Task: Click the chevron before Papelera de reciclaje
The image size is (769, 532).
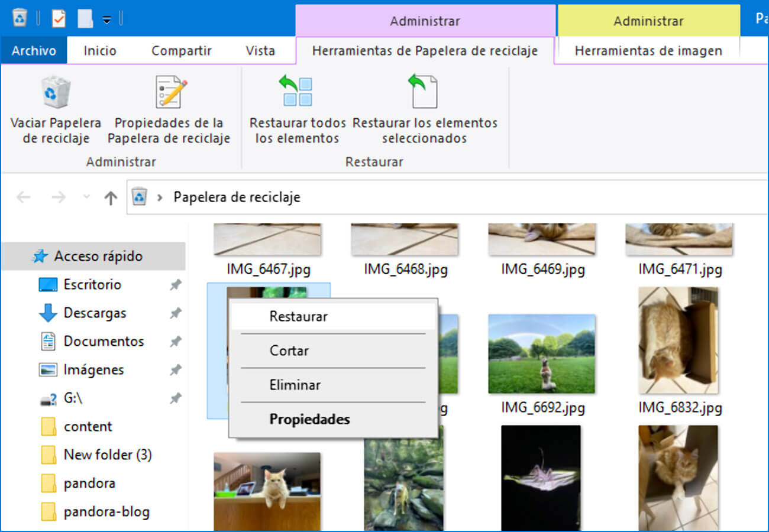Action: point(160,197)
